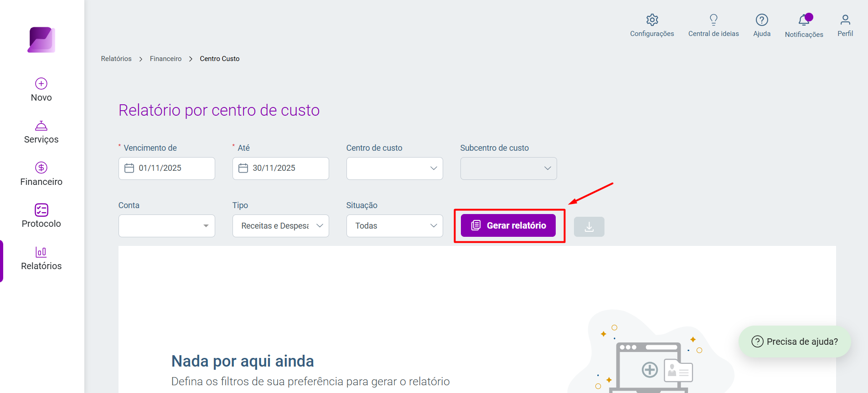Open the Protocolo sidebar section
This screenshot has width=868, height=393.
click(x=41, y=216)
